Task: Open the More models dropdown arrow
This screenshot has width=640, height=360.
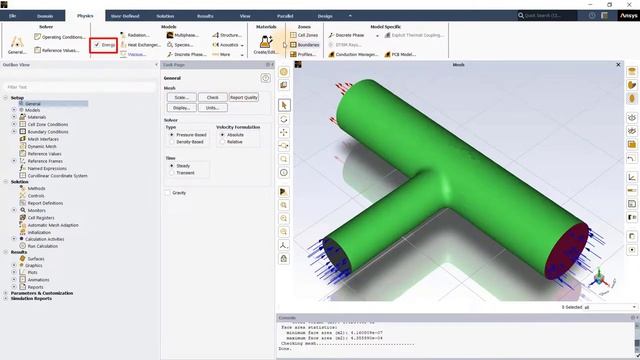Action: point(242,55)
